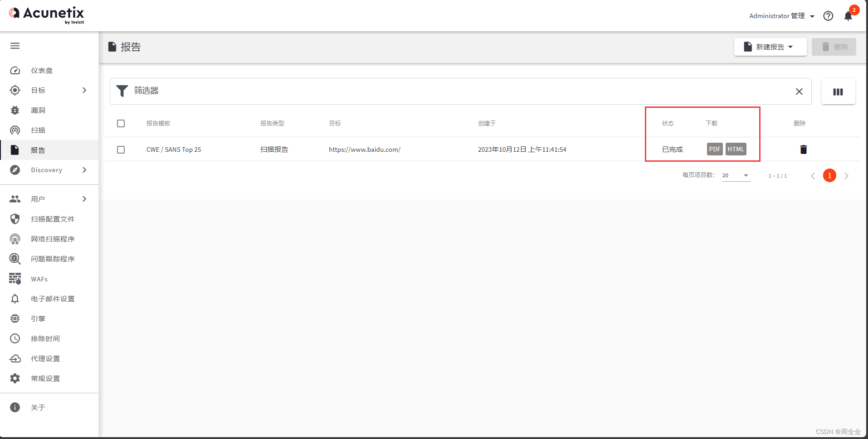Click CWE / SANS Top 25 template cell
Viewport: 868px width, 439px height.
(174, 150)
